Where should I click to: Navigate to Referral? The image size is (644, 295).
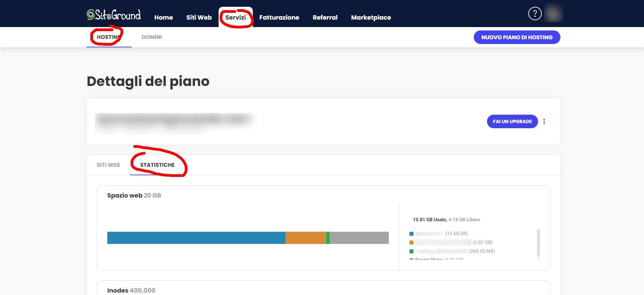coord(325,18)
